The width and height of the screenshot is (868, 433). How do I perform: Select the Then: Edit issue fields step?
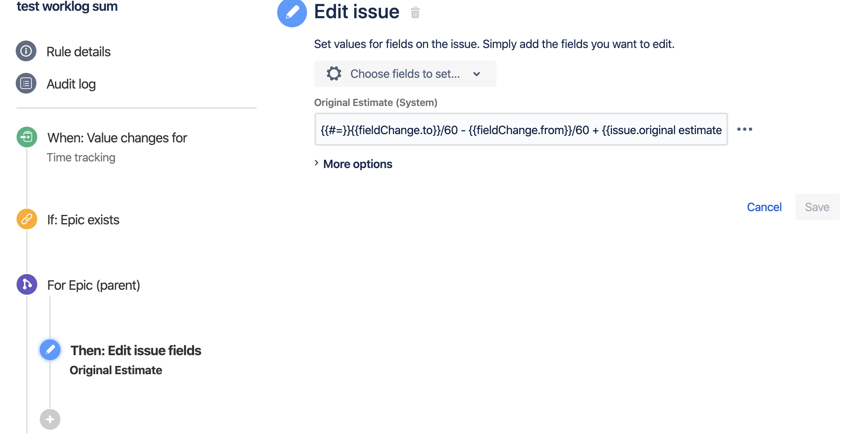(x=136, y=351)
